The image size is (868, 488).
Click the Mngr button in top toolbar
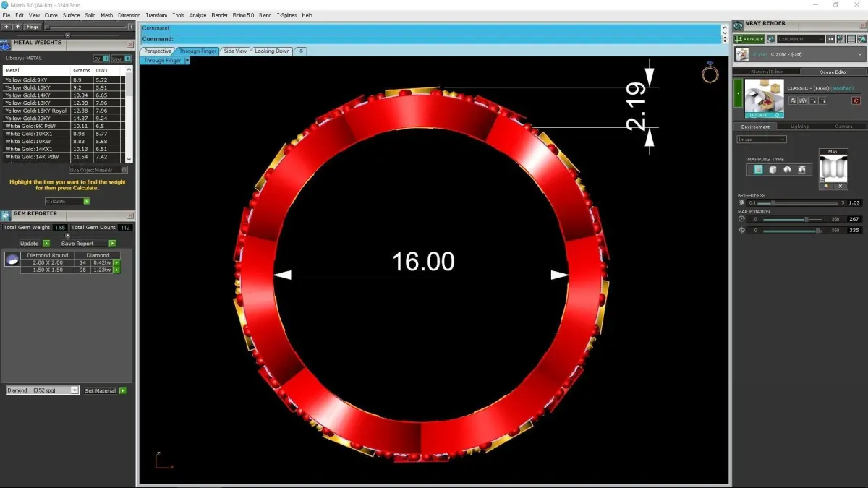pyautogui.click(x=33, y=27)
